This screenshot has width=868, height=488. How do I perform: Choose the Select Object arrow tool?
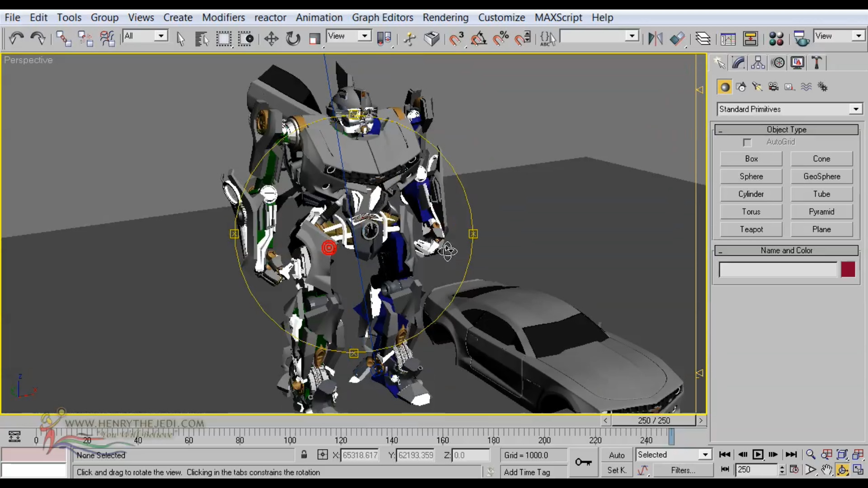click(x=180, y=39)
